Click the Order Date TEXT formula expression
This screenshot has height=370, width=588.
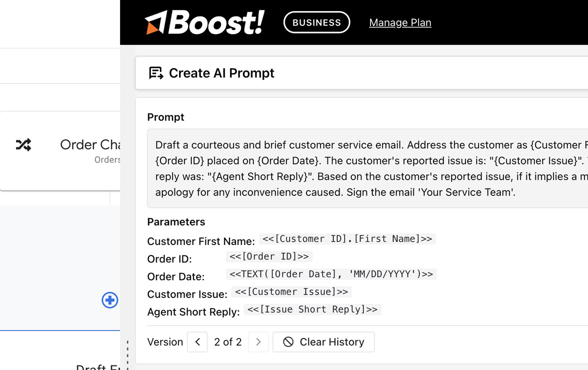(331, 274)
